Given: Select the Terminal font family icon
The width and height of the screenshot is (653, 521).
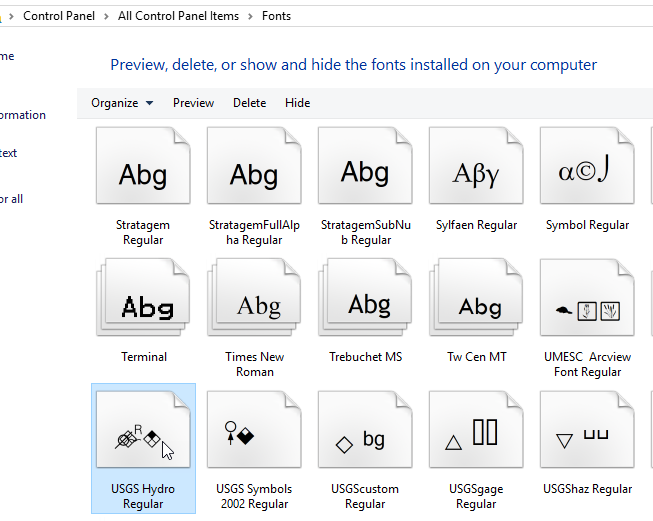Looking at the screenshot, I should point(143,297).
